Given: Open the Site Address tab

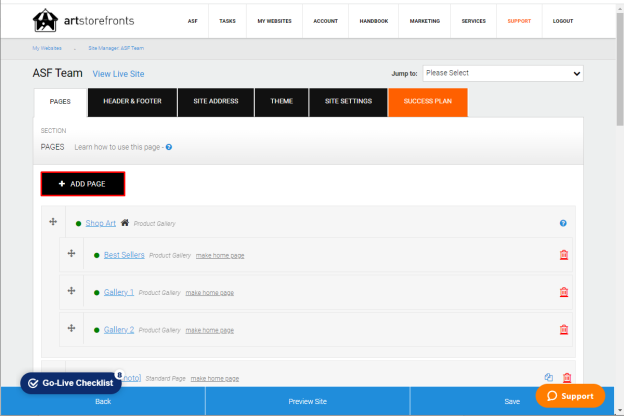Looking at the screenshot, I should pos(216,102).
